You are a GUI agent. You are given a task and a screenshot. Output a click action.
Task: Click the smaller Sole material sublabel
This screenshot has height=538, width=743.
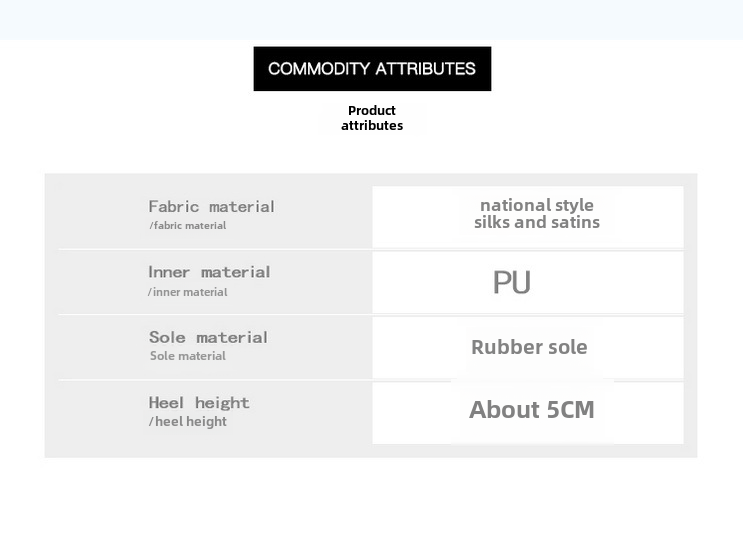point(188,356)
